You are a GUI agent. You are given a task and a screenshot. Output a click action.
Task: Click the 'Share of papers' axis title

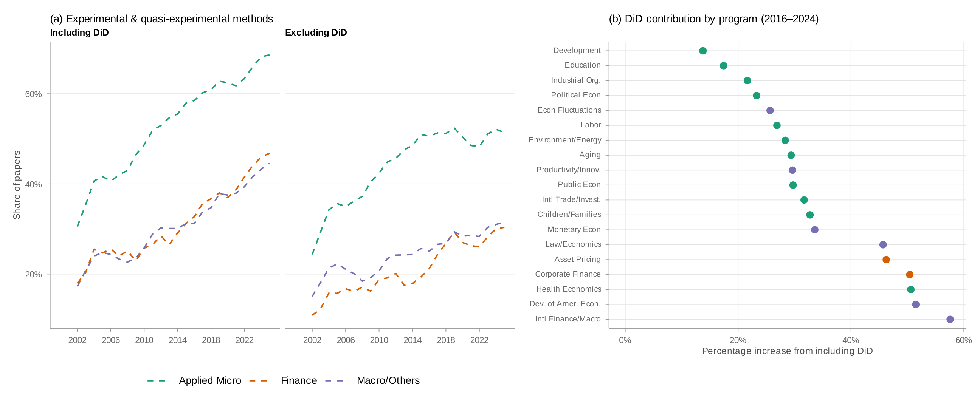(17, 185)
